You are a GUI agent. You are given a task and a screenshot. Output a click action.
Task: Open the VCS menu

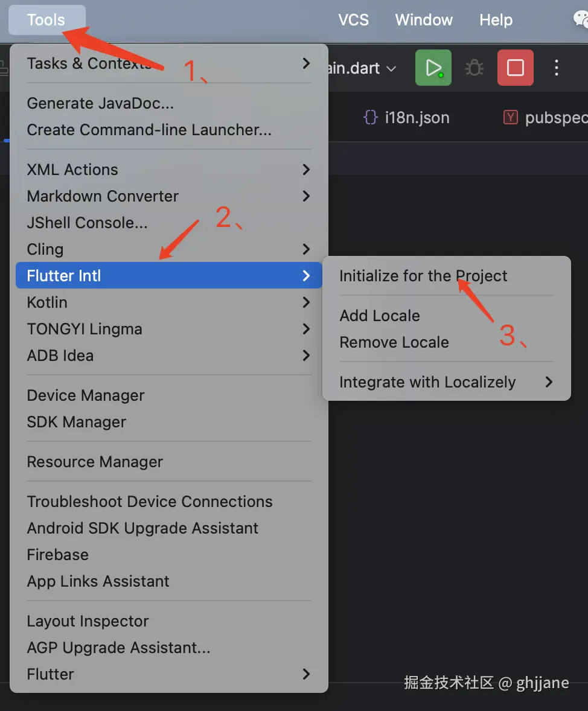click(x=353, y=20)
